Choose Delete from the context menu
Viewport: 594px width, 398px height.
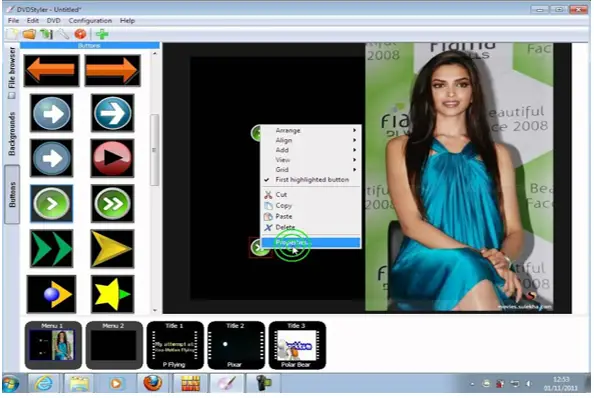(x=311, y=228)
